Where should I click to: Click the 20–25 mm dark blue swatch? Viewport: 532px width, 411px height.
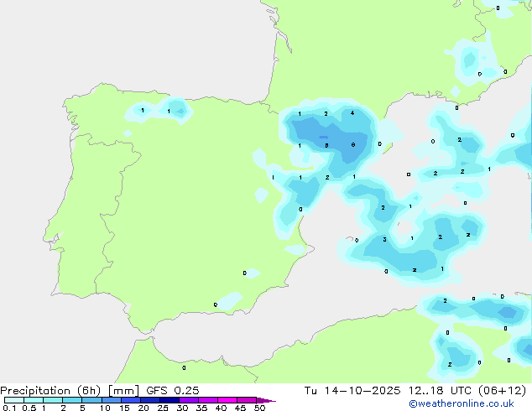tap(150, 400)
